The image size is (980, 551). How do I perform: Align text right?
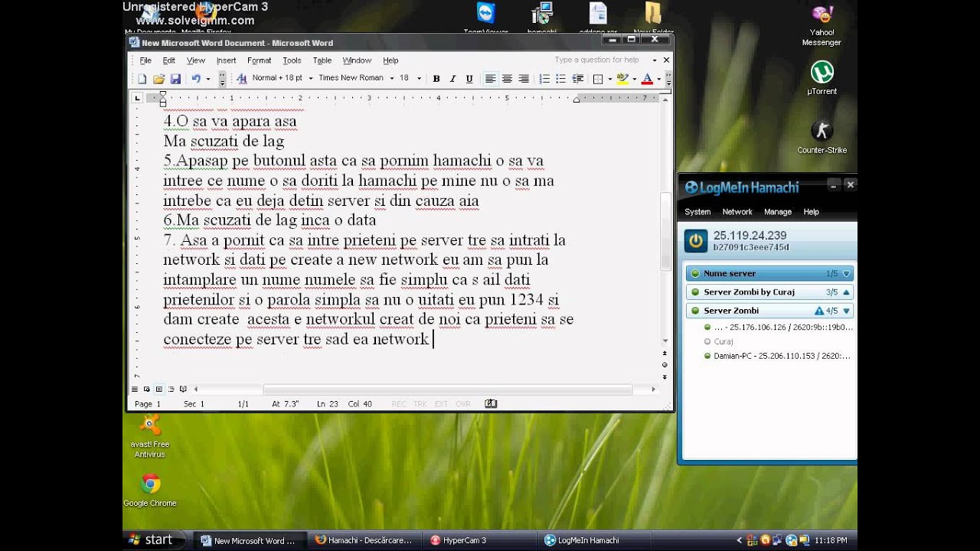click(x=524, y=79)
